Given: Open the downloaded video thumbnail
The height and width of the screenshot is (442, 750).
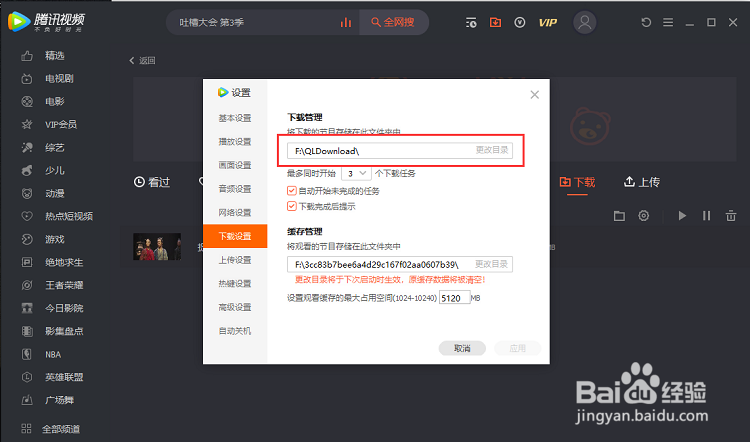Looking at the screenshot, I should 157,247.
